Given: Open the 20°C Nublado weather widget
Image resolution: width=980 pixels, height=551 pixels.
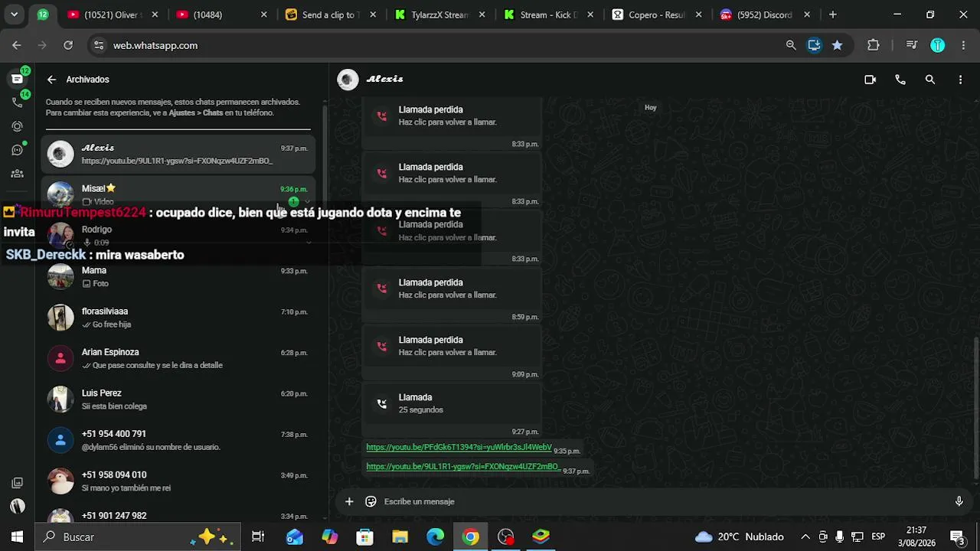Looking at the screenshot, I should tap(740, 536).
